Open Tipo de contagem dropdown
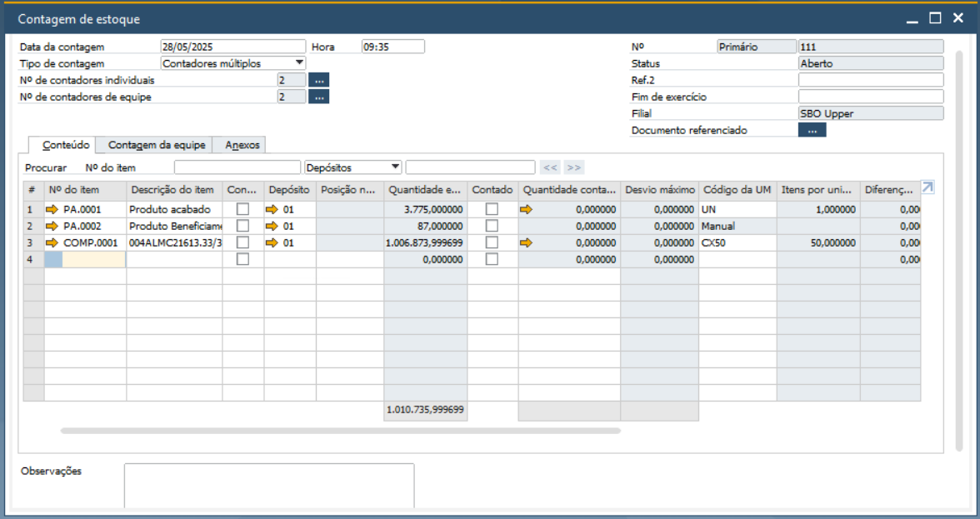This screenshot has height=519, width=980. tap(299, 63)
